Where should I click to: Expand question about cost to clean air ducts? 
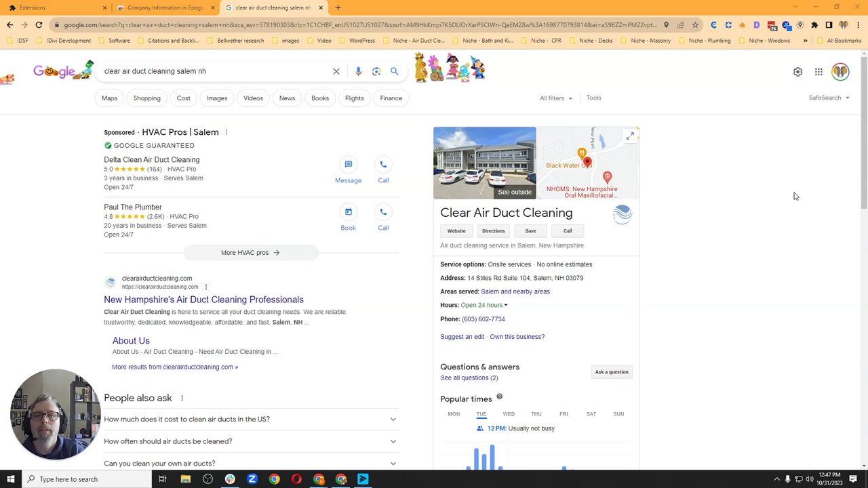pyautogui.click(x=250, y=419)
